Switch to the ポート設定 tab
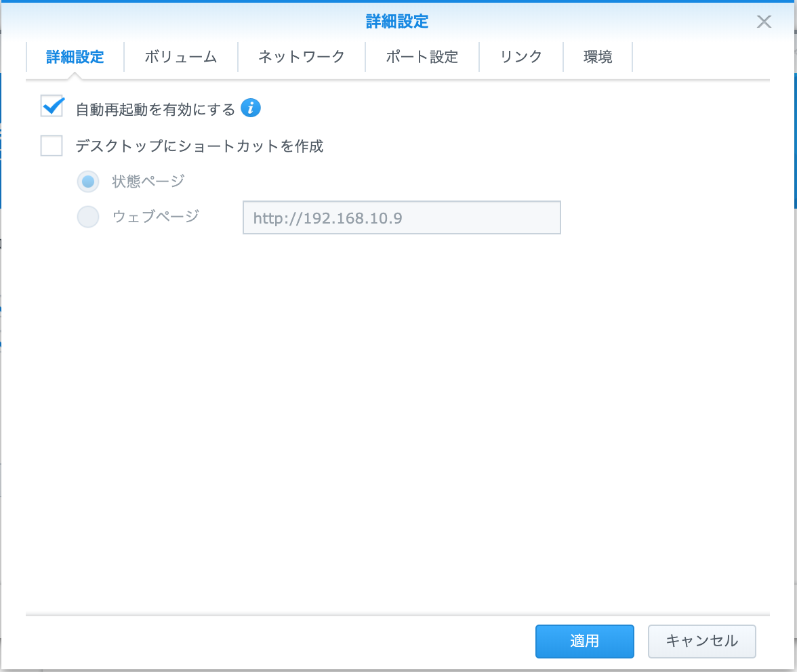The width and height of the screenshot is (797, 672). pyautogui.click(x=422, y=57)
